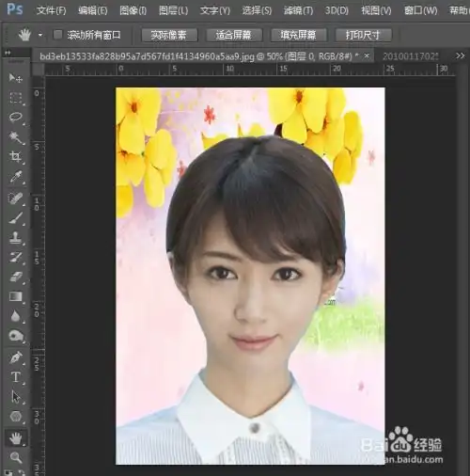Select the Eraser tool

[15, 278]
